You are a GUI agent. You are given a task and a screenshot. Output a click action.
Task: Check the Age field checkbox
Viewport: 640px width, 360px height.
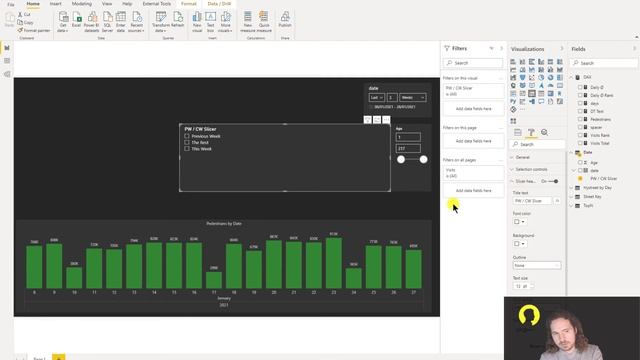pos(580,162)
